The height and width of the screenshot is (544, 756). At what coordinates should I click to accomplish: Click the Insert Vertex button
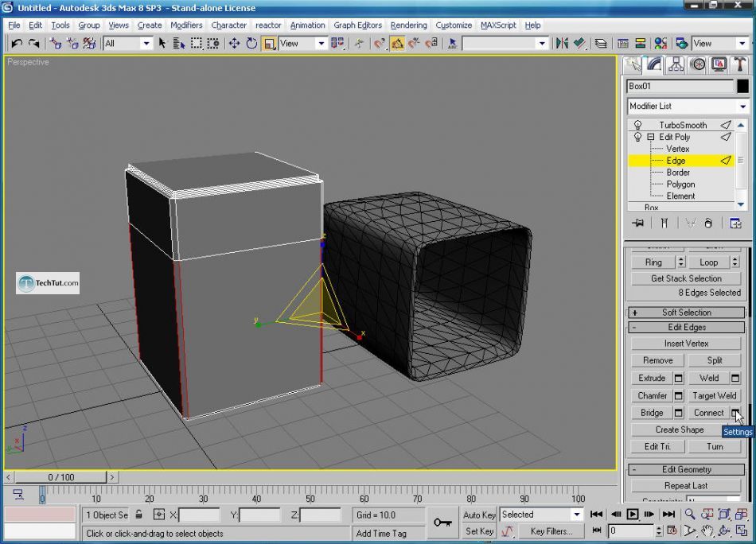point(686,344)
